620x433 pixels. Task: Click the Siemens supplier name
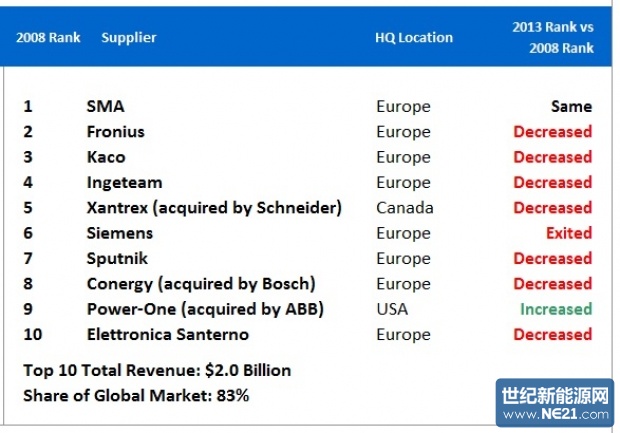point(119,233)
